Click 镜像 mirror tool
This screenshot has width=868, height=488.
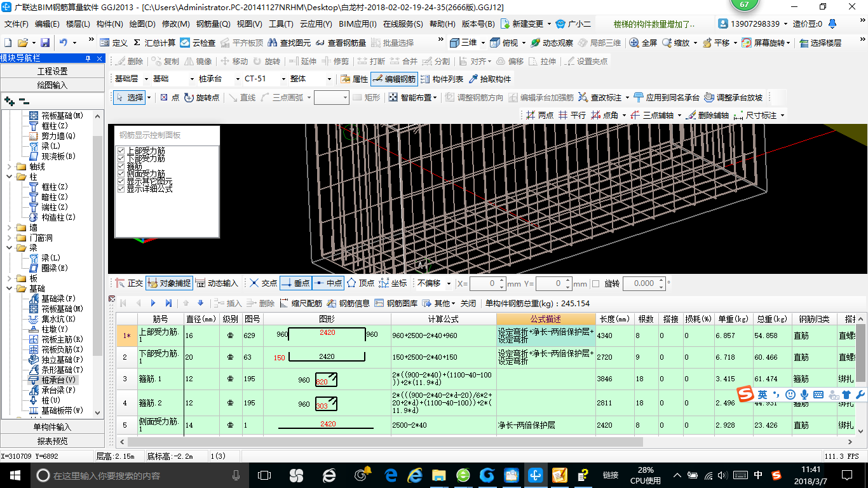pyautogui.click(x=198, y=62)
